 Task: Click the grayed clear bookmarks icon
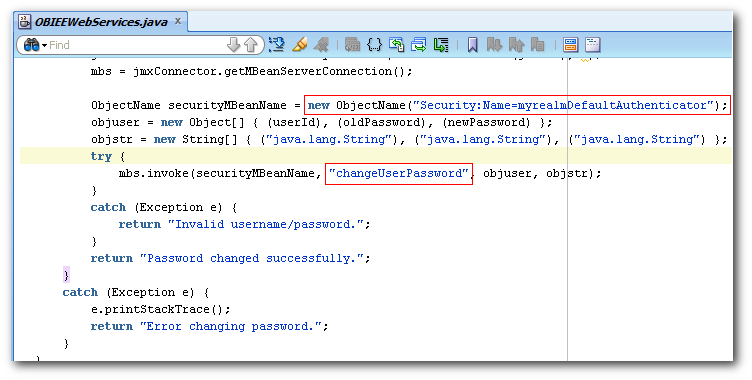point(538,45)
